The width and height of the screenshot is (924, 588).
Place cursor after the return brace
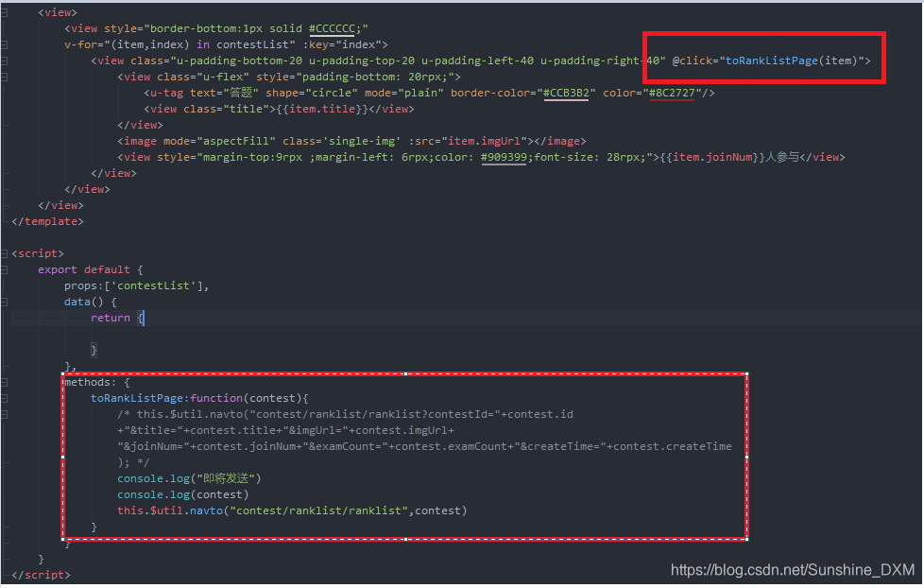[145, 318]
